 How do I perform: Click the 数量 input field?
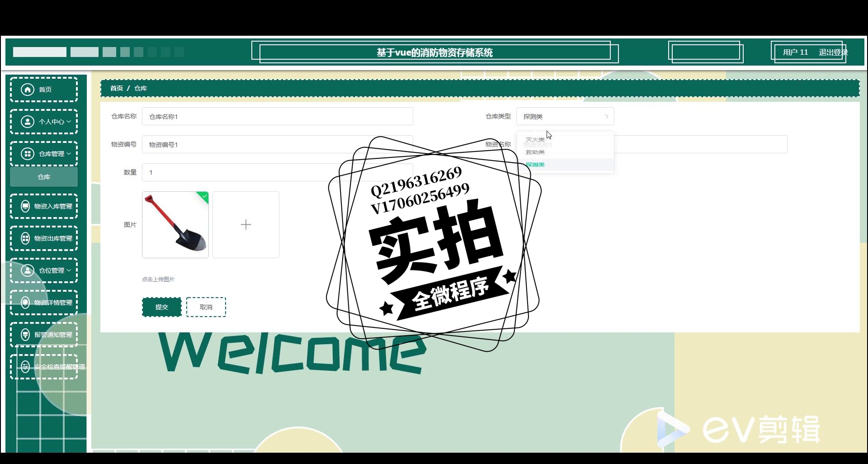pyautogui.click(x=278, y=172)
